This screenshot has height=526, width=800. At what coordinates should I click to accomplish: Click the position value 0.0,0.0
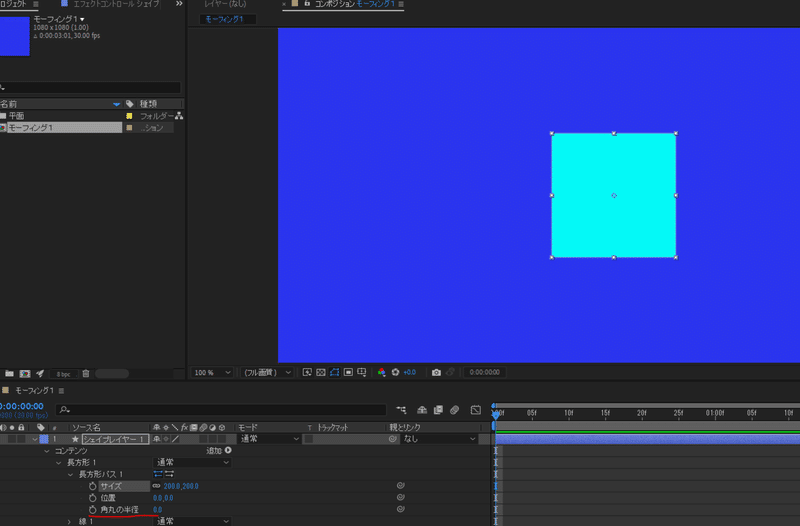tap(163, 498)
